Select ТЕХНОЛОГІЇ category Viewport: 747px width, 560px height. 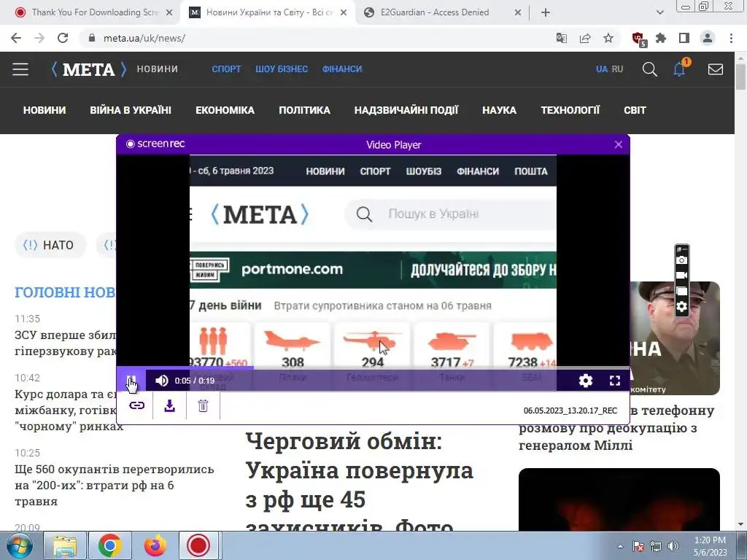point(570,110)
